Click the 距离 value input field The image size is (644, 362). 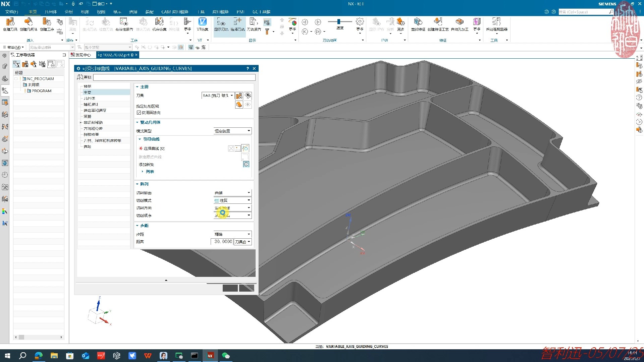pos(222,242)
